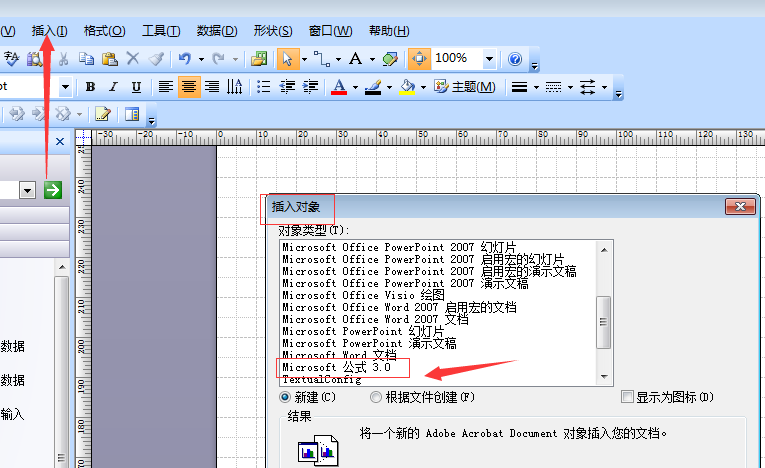765x468 pixels.
Task: Click the bulleted list icon
Action: point(264,87)
